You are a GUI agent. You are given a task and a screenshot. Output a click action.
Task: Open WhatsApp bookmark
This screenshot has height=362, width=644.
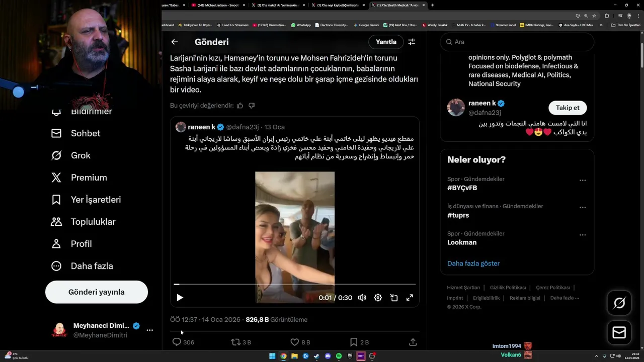pyautogui.click(x=301, y=25)
